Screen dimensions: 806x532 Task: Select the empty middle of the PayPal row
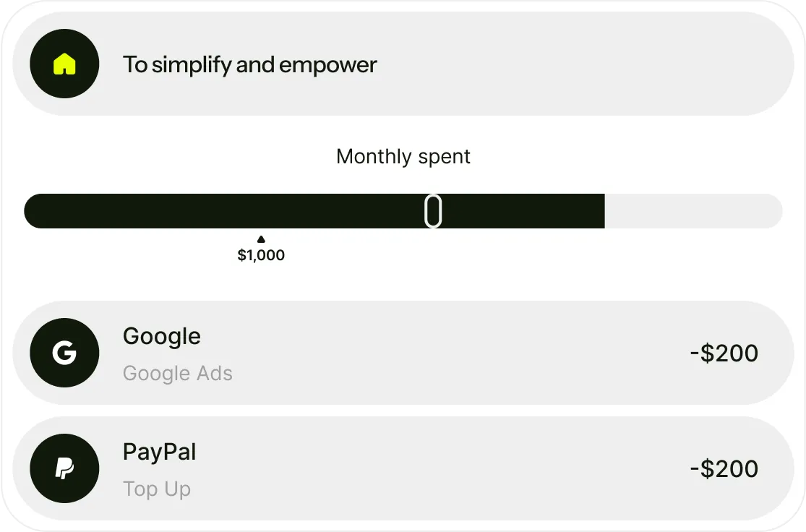click(x=448, y=469)
